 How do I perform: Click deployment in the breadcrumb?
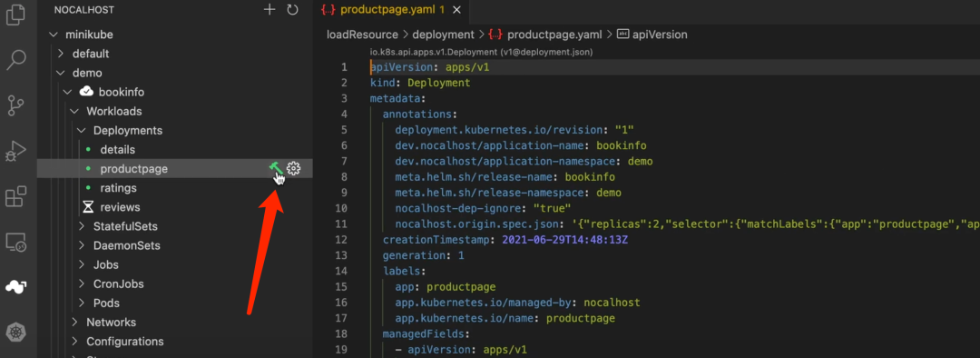pyautogui.click(x=443, y=35)
